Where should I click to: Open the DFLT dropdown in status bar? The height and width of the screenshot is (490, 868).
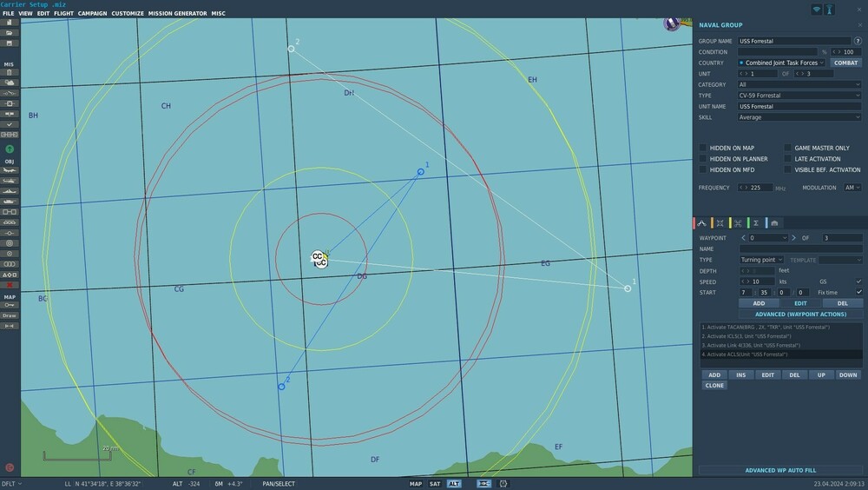11,484
